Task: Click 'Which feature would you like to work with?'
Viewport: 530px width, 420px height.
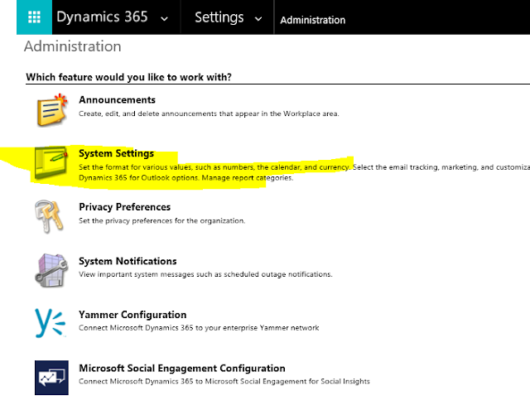Action: pyautogui.click(x=129, y=77)
